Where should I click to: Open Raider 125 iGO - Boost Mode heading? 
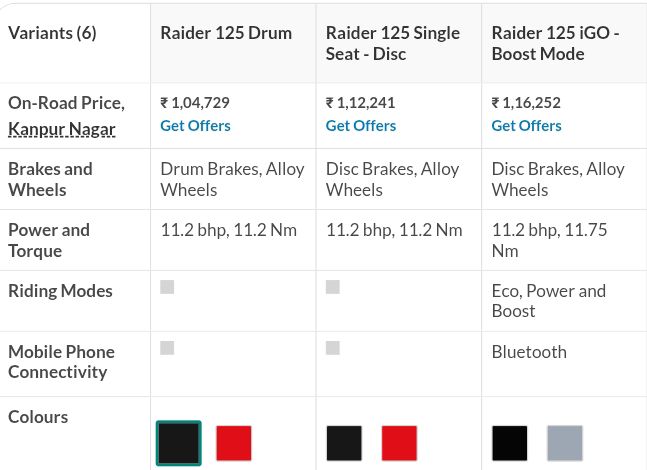pyautogui.click(x=555, y=43)
